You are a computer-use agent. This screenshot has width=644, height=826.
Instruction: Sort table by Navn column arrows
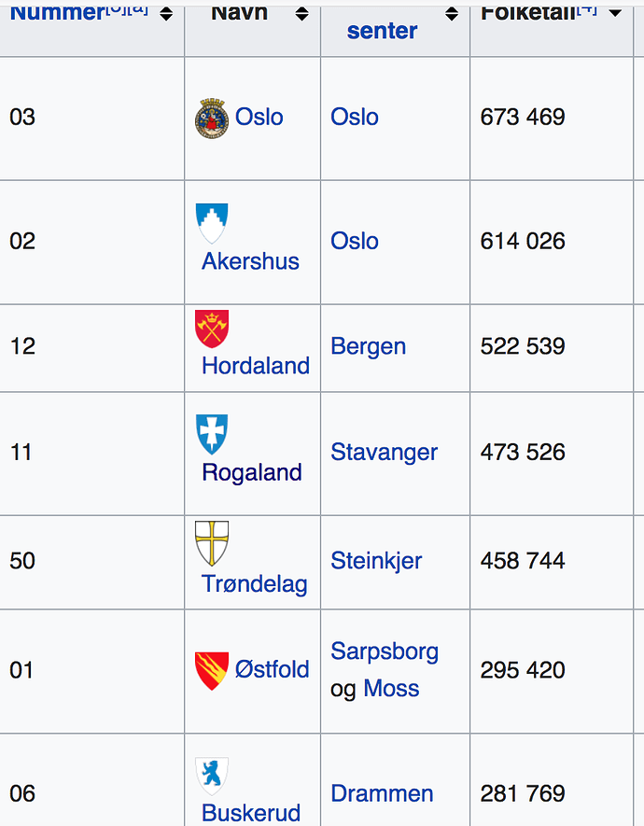pyautogui.click(x=301, y=14)
